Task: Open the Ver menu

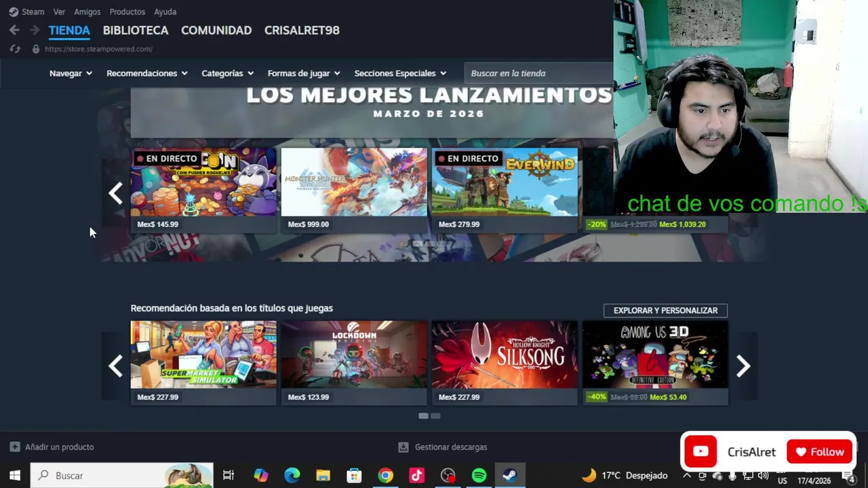Action: pos(59,12)
